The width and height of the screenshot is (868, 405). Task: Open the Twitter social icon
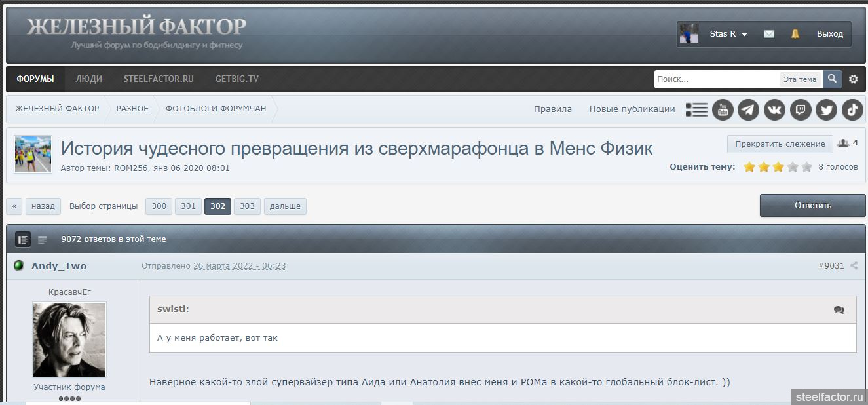tap(826, 109)
